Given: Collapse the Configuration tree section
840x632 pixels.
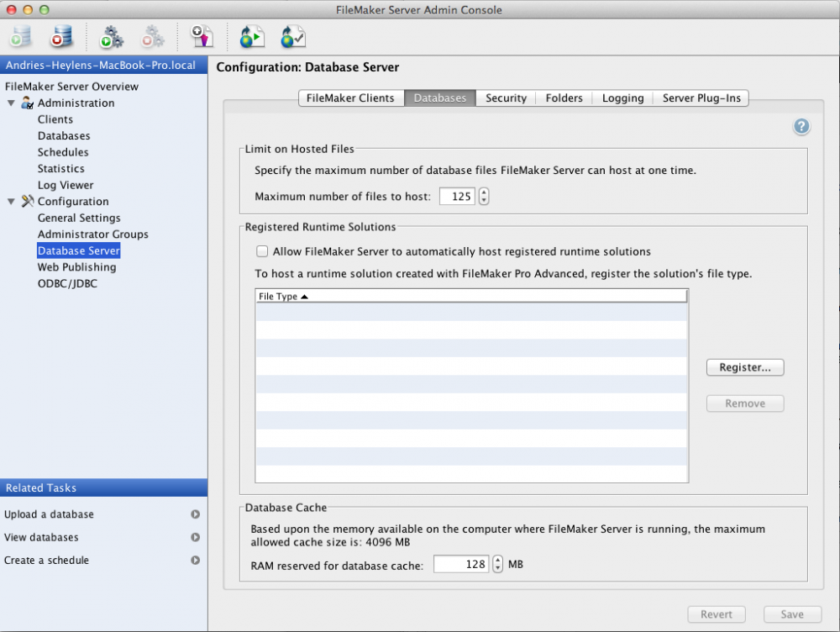Looking at the screenshot, I should [x=10, y=201].
